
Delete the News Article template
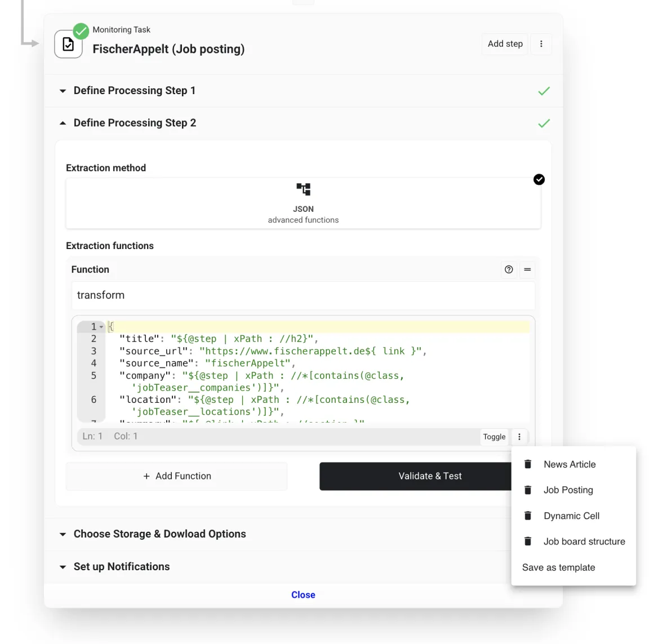(528, 464)
